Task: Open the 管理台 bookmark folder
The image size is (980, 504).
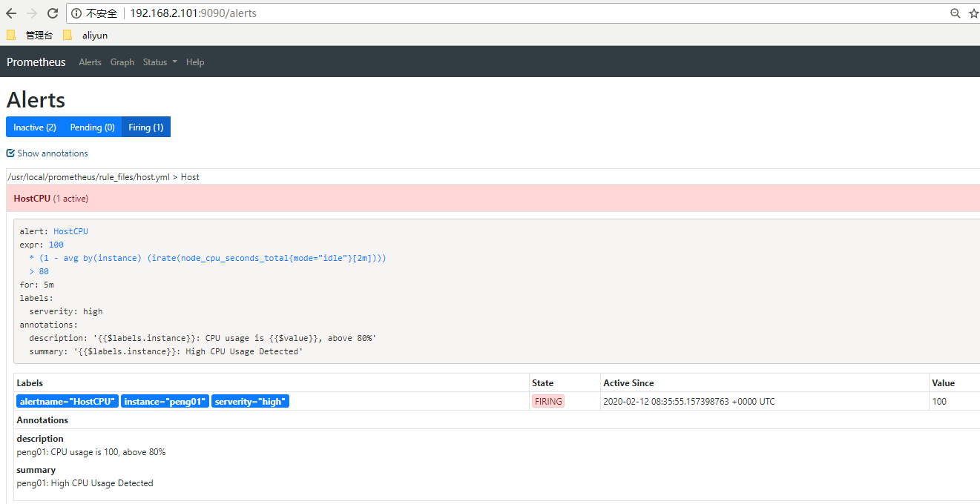Action: pyautogui.click(x=30, y=35)
